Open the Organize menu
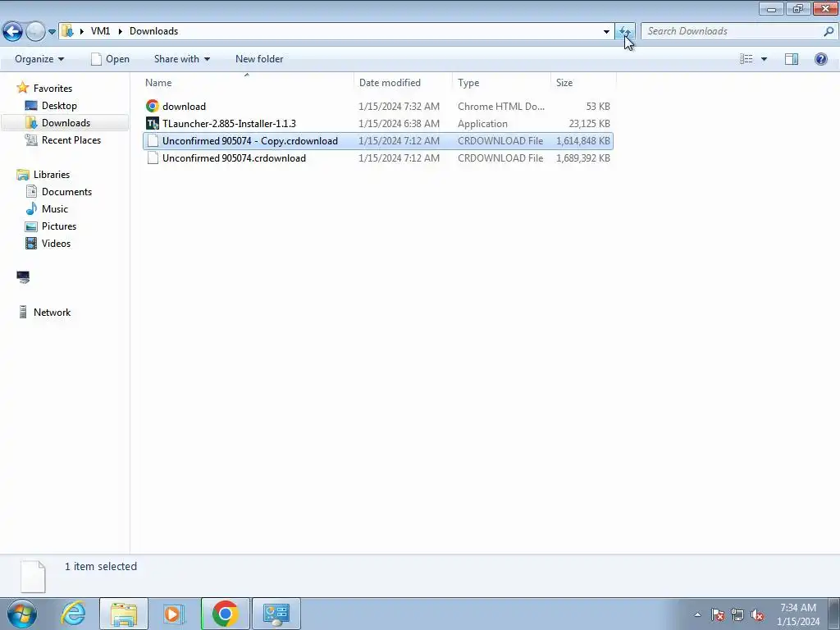Viewport: 840px width, 630px height. point(39,59)
